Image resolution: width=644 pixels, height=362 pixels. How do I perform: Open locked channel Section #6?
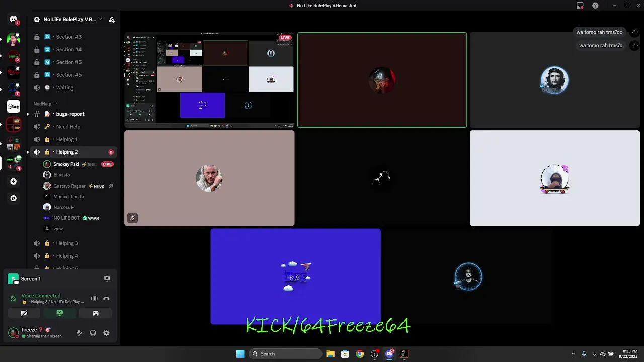click(x=73, y=75)
